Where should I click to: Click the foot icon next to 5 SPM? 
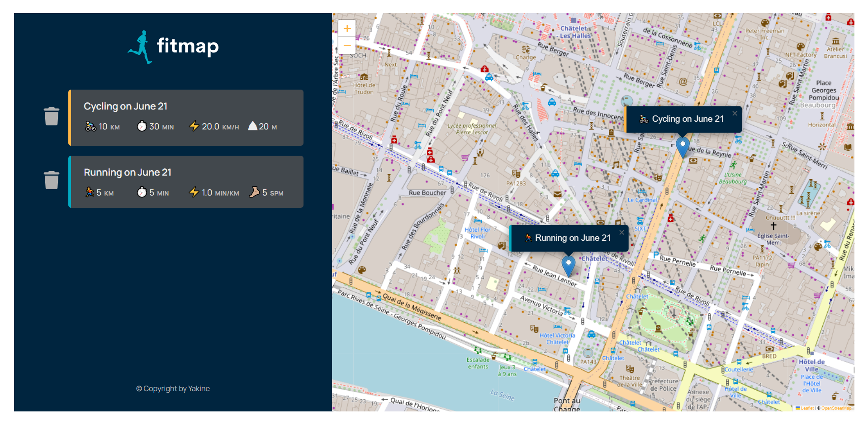tap(254, 192)
